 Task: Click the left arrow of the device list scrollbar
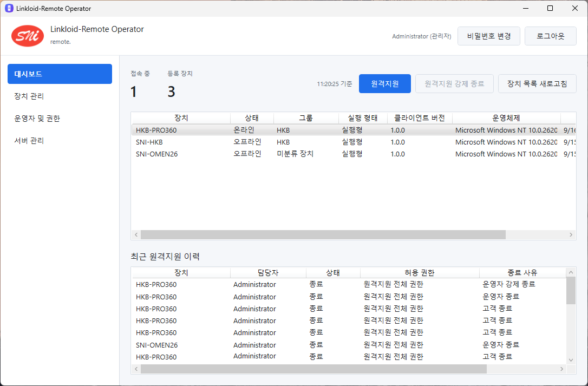click(x=136, y=235)
